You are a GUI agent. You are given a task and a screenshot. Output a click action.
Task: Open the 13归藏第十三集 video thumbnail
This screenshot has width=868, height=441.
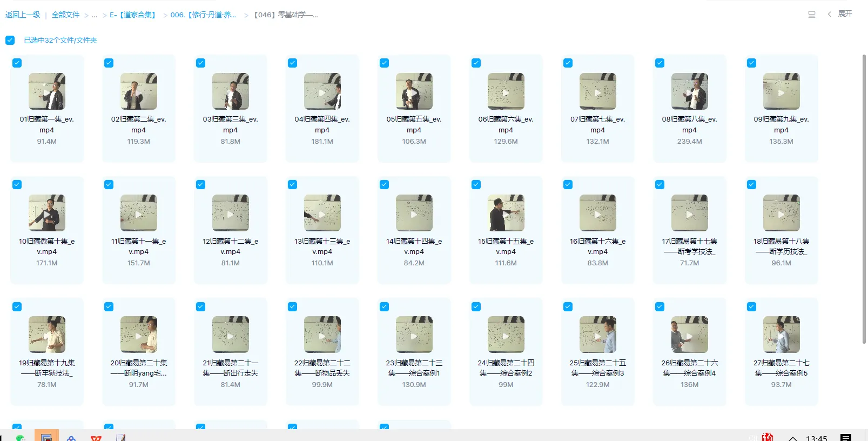tap(322, 213)
